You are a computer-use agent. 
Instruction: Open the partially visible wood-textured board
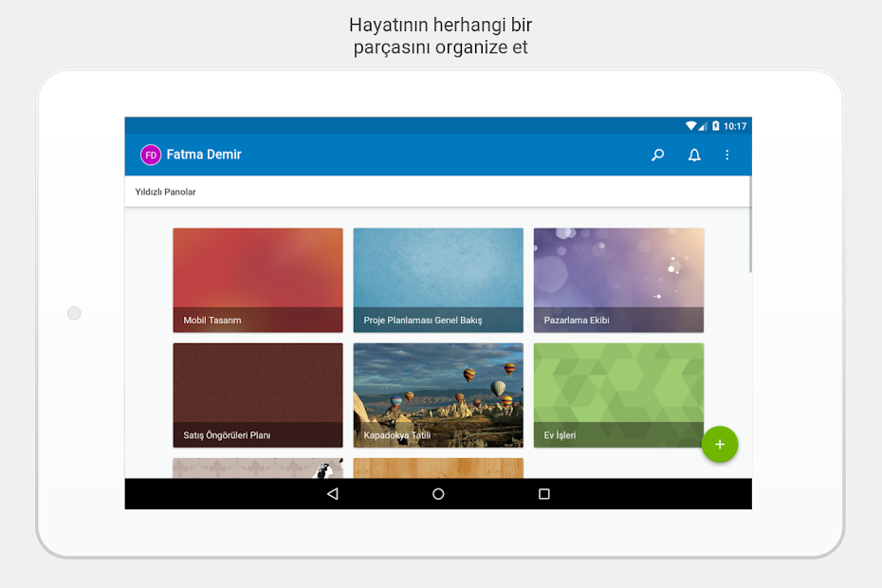(438, 469)
